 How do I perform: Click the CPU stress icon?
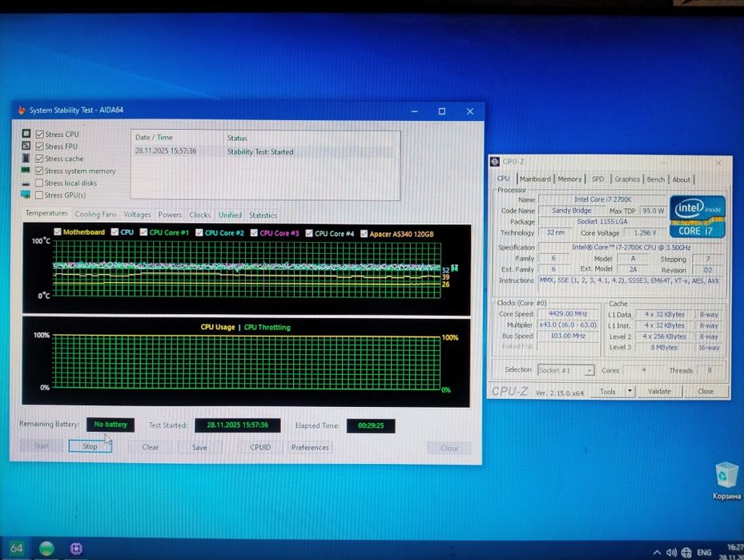(26, 134)
